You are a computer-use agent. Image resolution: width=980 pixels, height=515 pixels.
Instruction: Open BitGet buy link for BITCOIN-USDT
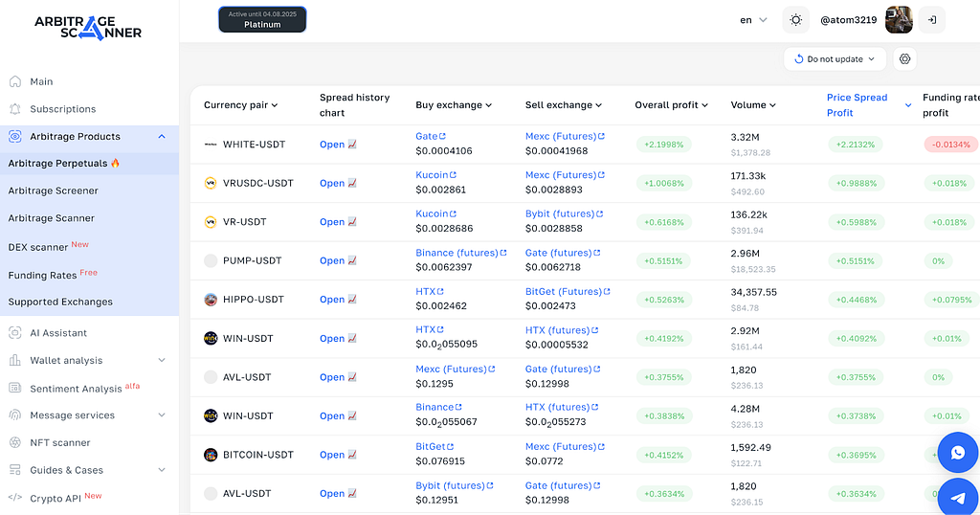[x=434, y=447]
